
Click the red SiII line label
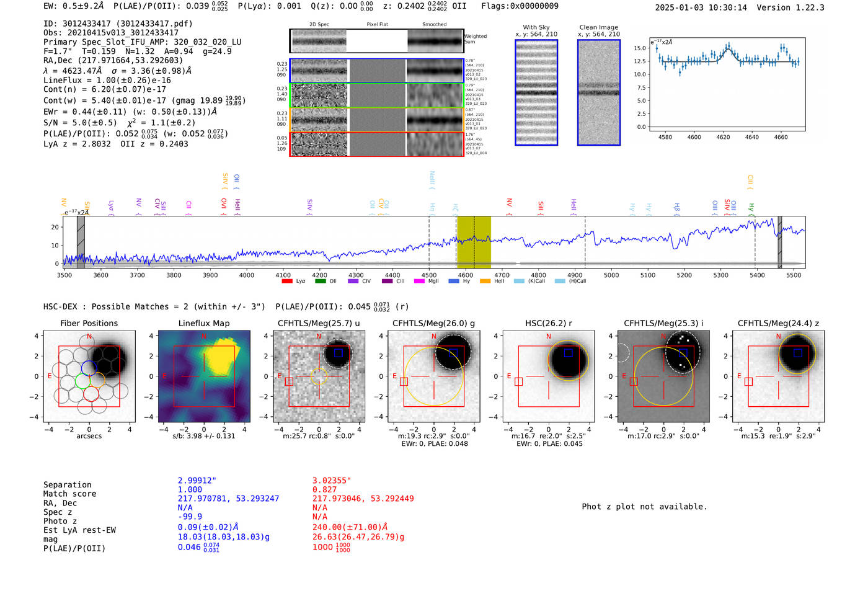[541, 208]
